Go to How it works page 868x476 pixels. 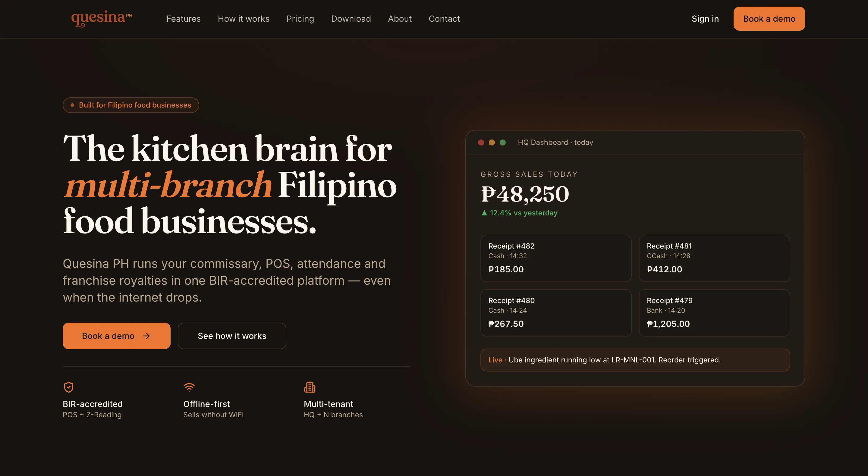pyautogui.click(x=244, y=19)
